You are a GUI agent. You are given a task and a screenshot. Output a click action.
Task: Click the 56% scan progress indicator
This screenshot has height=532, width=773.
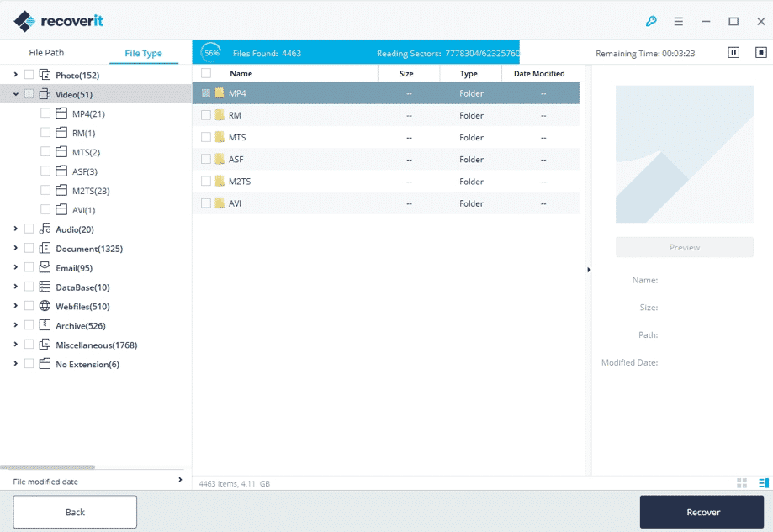tap(210, 53)
